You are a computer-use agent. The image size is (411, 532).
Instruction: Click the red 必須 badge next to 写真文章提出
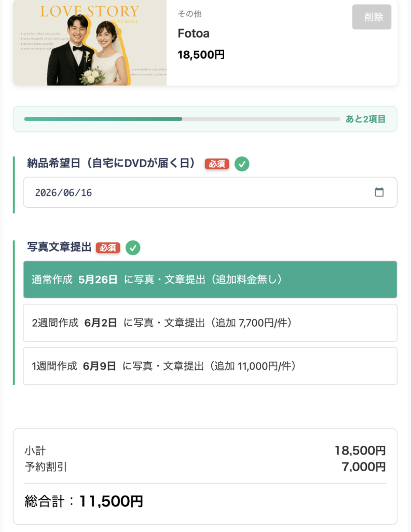pyautogui.click(x=108, y=248)
